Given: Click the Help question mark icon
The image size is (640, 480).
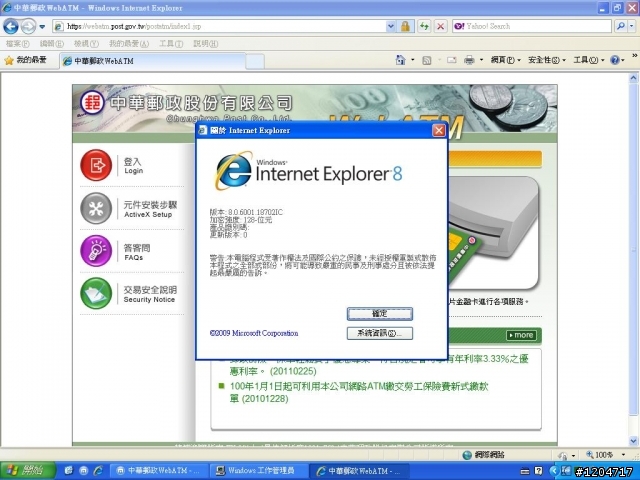Looking at the screenshot, I should click(614, 60).
